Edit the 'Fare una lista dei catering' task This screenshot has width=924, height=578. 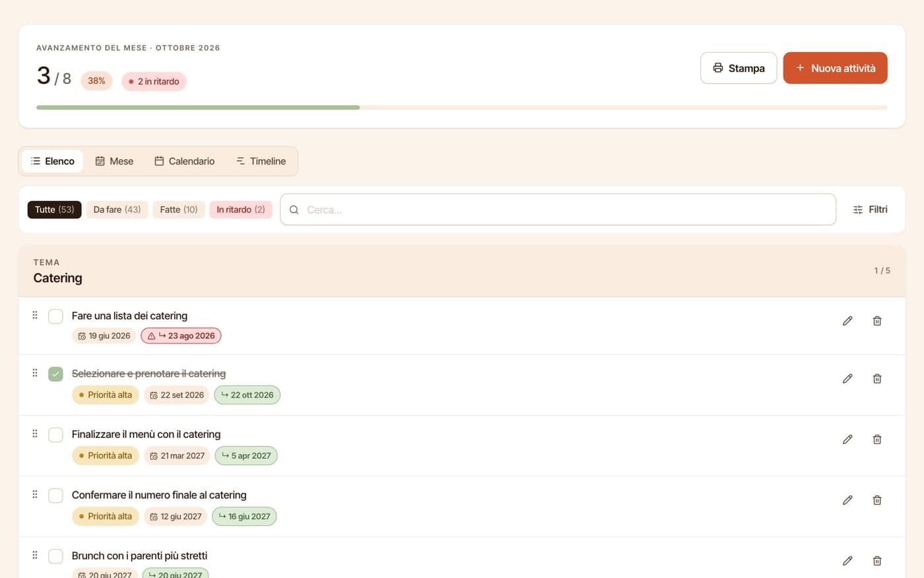pos(847,321)
